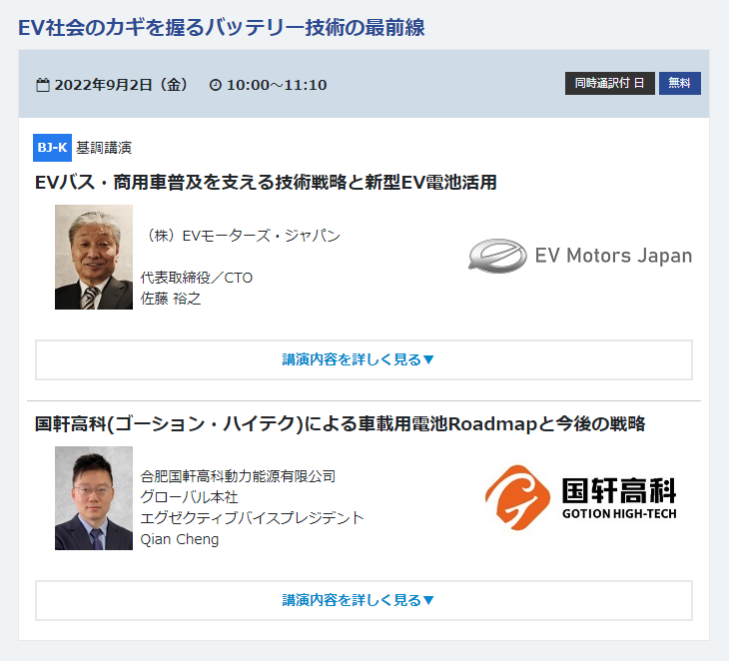Expand 講演内容を詳しく見る under the 国軒高科 talk
This screenshot has height=661, width=729.
click(364, 600)
